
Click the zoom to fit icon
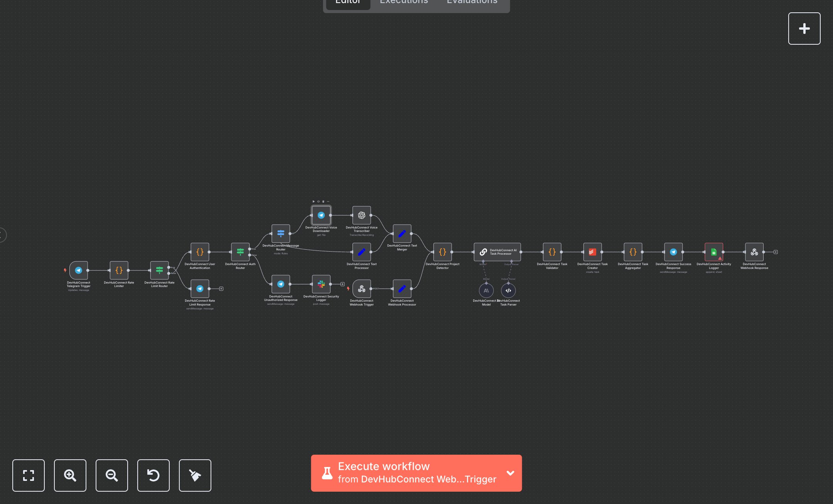point(29,475)
